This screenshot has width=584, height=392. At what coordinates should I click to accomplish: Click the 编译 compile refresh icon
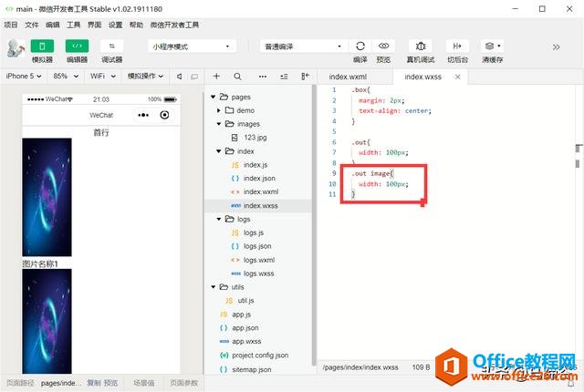point(360,46)
